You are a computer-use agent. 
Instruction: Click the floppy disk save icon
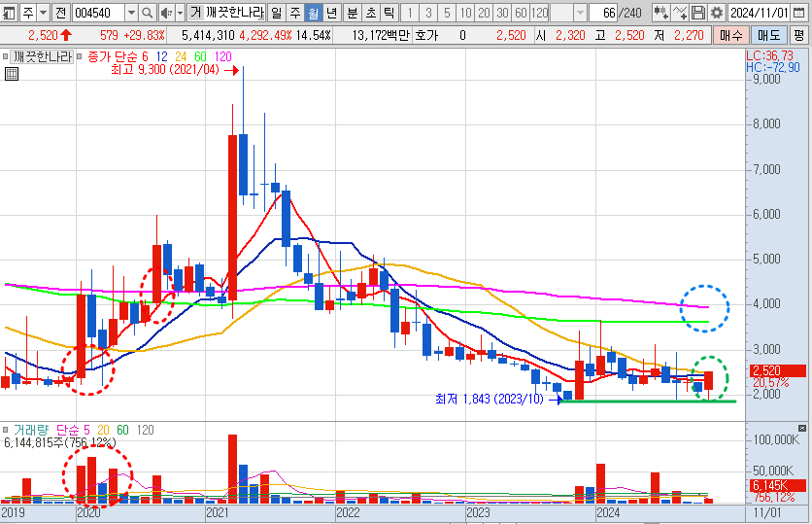pyautogui.click(x=698, y=13)
